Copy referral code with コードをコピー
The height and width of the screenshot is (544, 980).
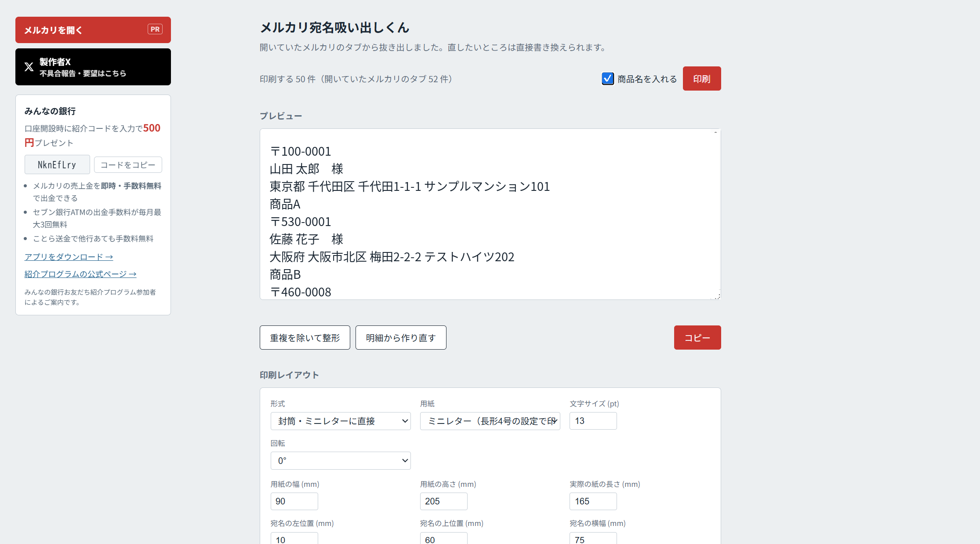coord(128,165)
